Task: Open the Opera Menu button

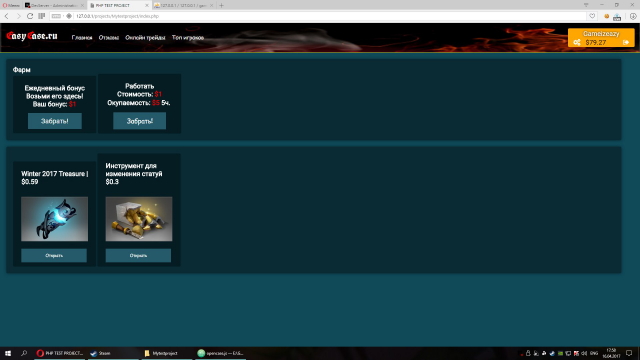Action: [11, 5]
